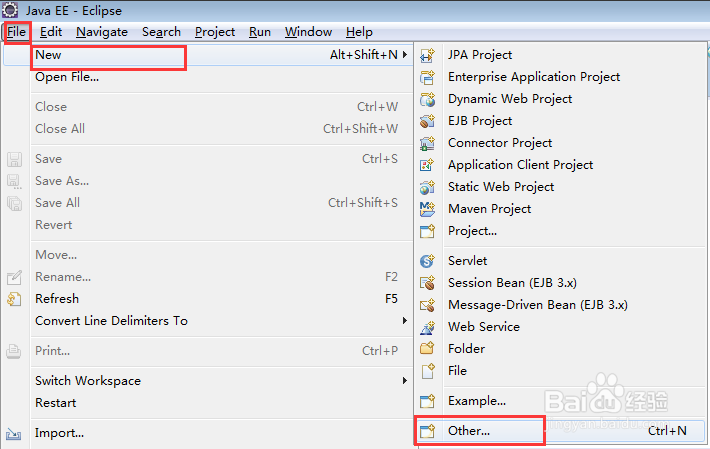
Task: Click the Save floppy disk icon
Action: coord(14,159)
